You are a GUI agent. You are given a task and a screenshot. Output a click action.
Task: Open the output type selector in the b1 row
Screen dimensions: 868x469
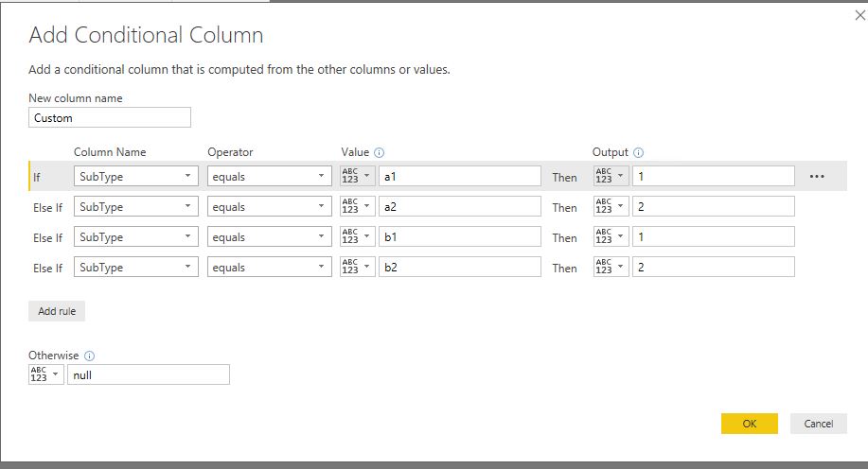[611, 236]
